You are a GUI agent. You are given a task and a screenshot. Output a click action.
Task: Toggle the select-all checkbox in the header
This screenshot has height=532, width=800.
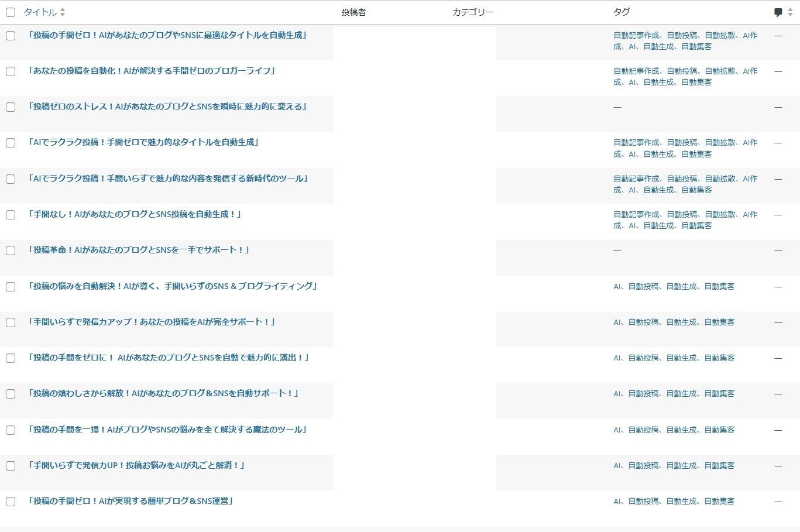point(11,12)
